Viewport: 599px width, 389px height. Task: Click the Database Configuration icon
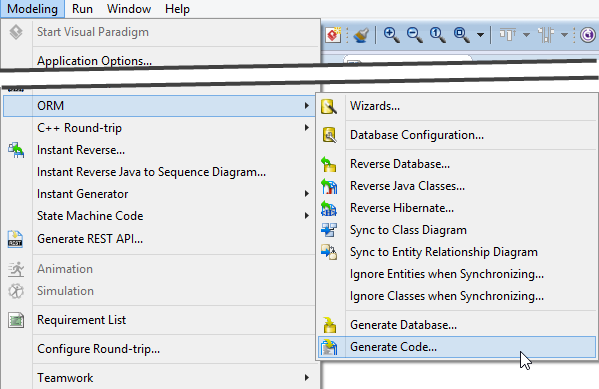point(329,135)
